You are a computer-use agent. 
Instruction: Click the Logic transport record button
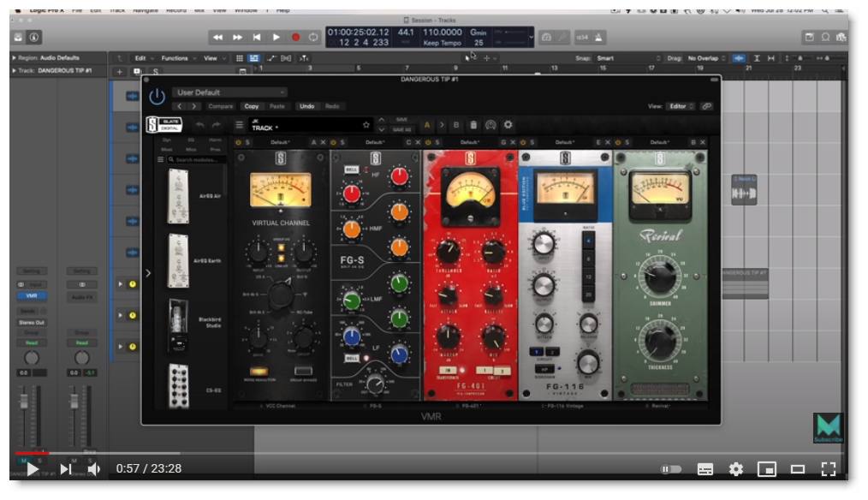click(295, 37)
